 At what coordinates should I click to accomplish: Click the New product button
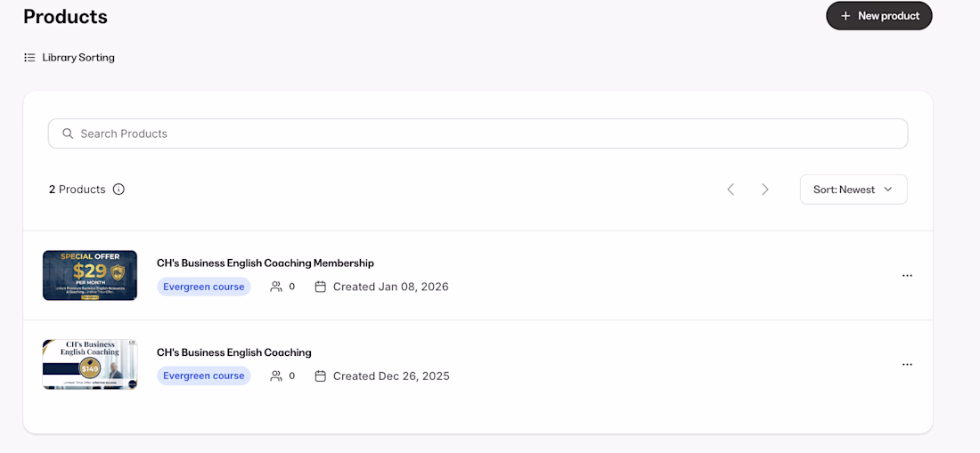[x=878, y=16]
